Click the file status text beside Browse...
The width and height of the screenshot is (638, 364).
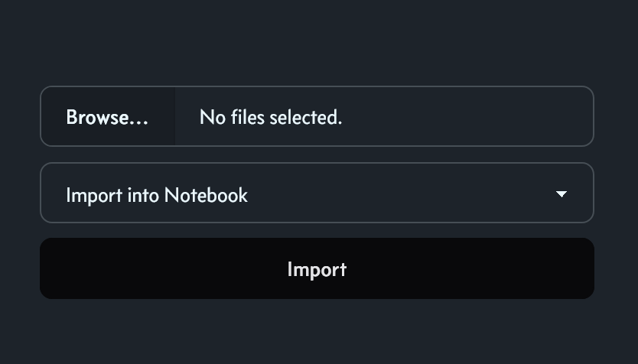[271, 118]
